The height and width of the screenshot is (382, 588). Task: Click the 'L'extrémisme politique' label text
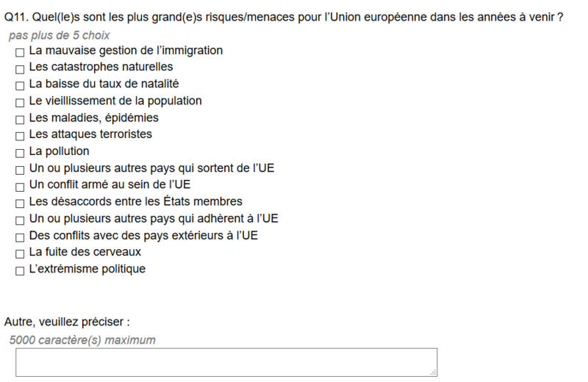(87, 269)
